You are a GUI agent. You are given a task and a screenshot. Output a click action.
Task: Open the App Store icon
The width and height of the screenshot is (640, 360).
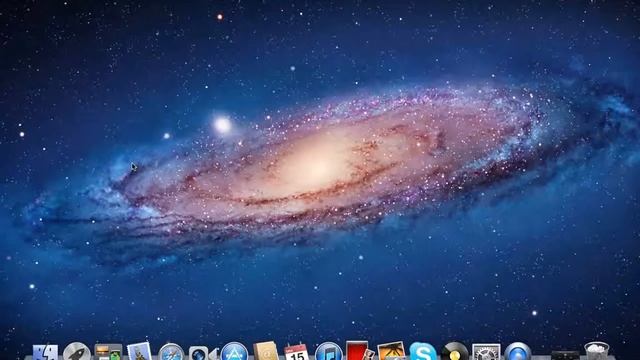(234, 351)
